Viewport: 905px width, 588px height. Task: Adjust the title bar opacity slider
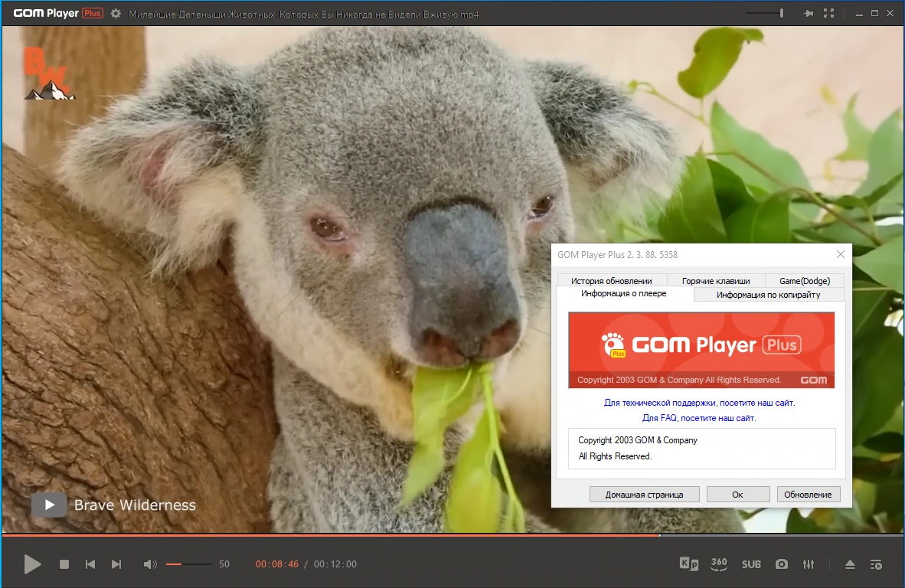coord(765,13)
